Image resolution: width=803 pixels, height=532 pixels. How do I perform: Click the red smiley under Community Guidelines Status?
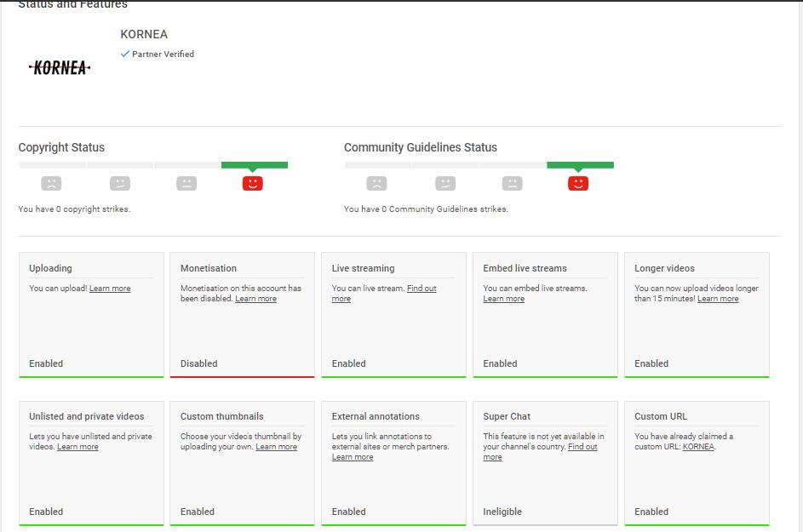tap(578, 183)
